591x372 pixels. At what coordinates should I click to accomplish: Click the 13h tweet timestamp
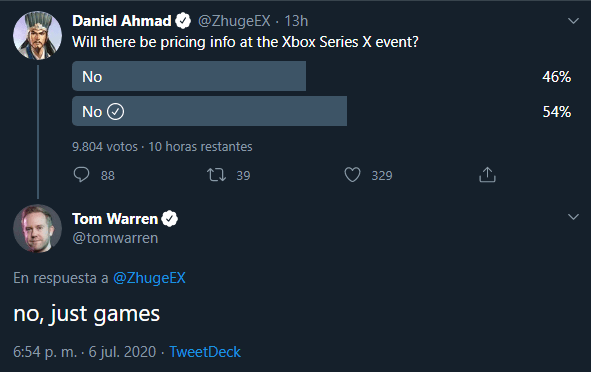(x=296, y=21)
